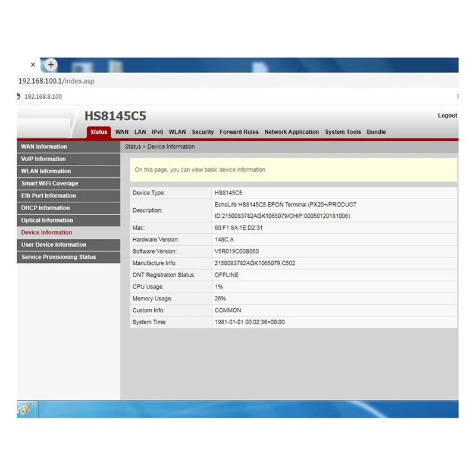The height and width of the screenshot is (476, 476).
Task: Click the OFFLINE registration status value
Action: 227,275
